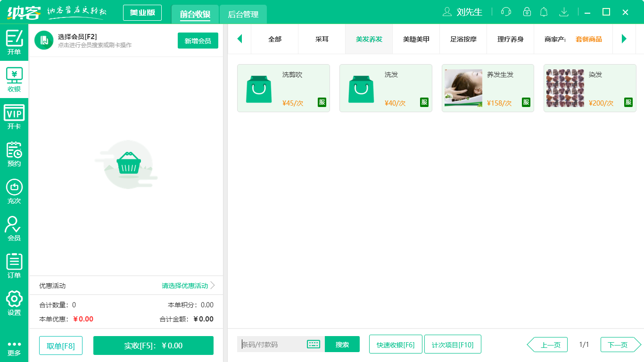Viewport: 644px width, 362px height.
Task: Open the VIP 开卡 card icon
Action: [14, 115]
